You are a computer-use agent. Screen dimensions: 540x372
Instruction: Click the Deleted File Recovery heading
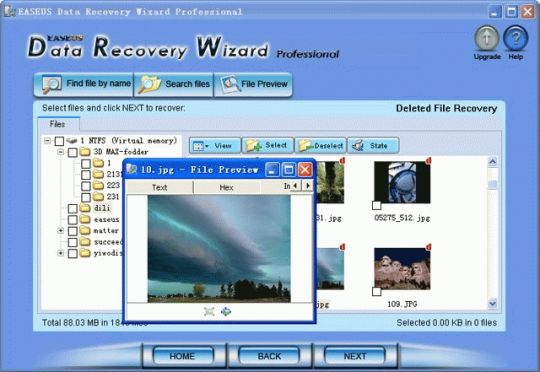[x=446, y=108]
